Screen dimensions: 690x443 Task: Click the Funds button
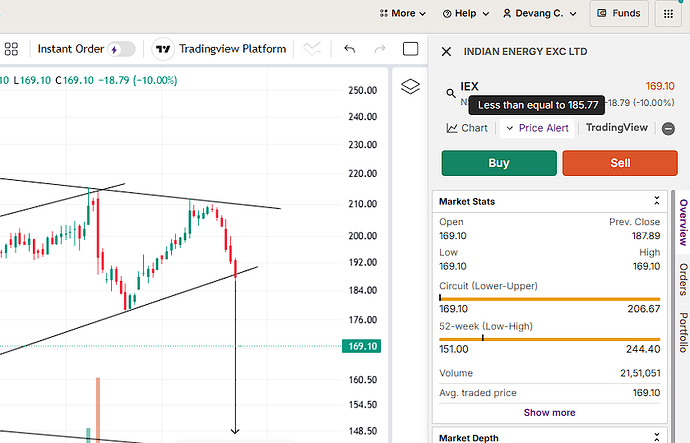618,14
